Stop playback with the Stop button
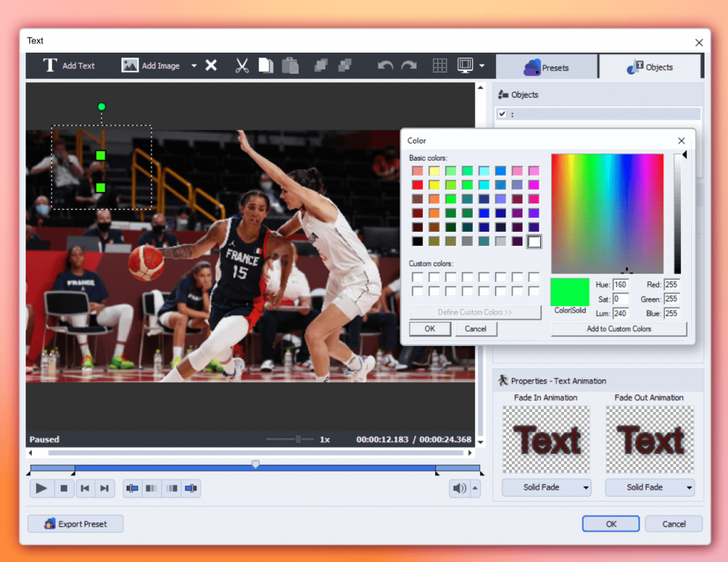Viewport: 728px width, 562px height. coord(63,488)
